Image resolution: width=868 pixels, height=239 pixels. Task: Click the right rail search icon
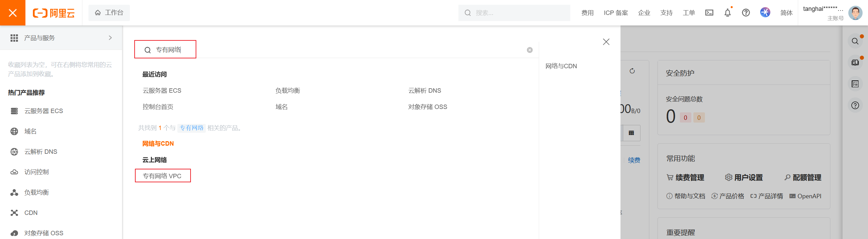(855, 41)
